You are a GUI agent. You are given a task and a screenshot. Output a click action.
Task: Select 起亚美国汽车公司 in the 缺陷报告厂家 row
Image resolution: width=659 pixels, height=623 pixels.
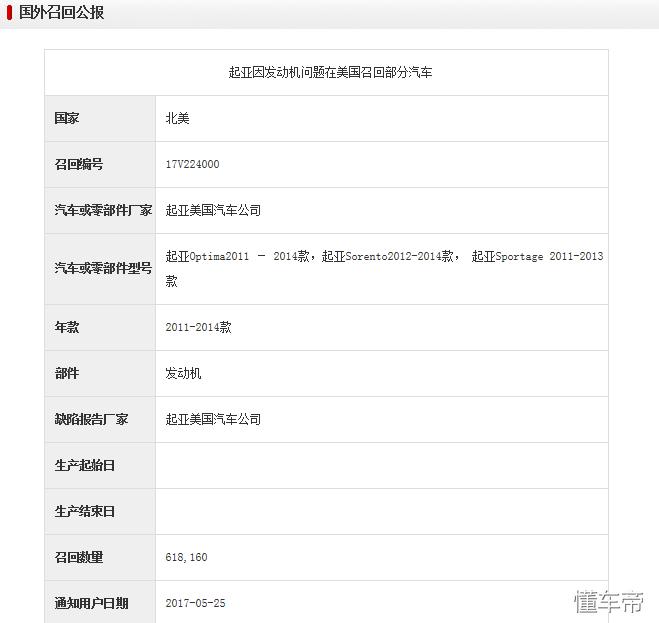coord(213,419)
